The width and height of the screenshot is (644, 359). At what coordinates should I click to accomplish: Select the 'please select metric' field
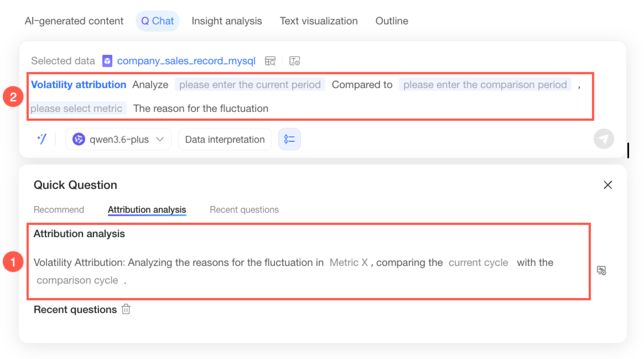pyautogui.click(x=77, y=108)
